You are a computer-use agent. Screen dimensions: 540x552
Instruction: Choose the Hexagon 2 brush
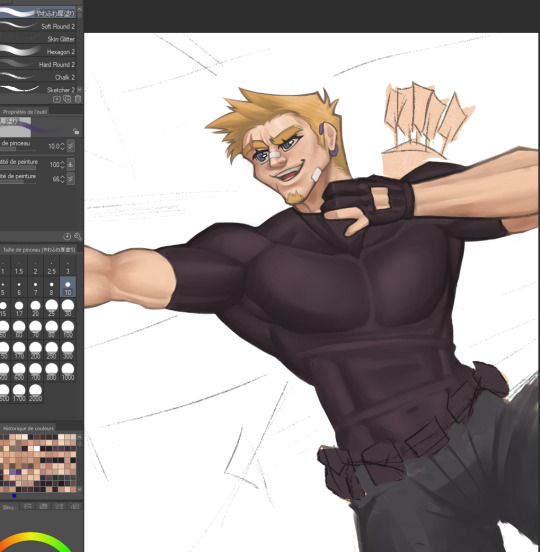point(38,51)
